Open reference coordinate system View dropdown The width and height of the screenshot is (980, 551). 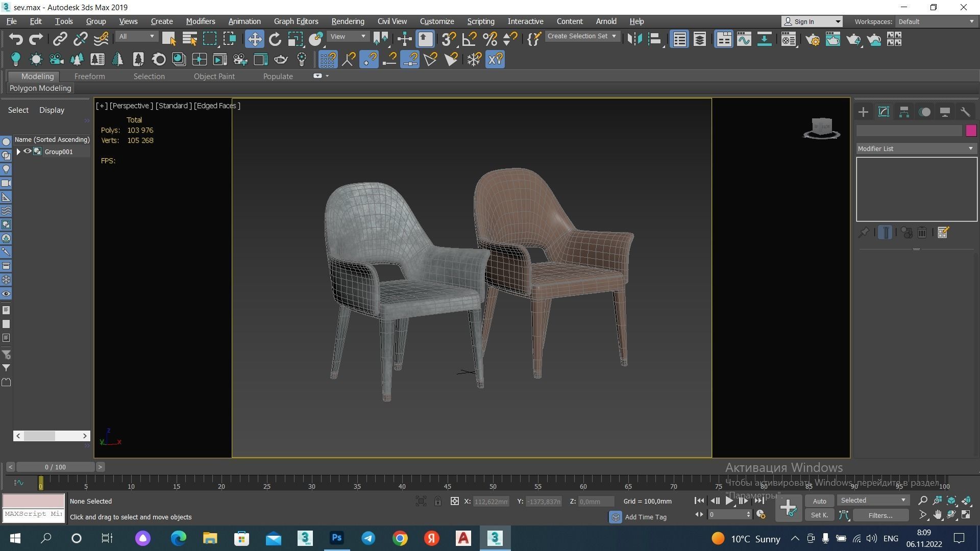[348, 36]
